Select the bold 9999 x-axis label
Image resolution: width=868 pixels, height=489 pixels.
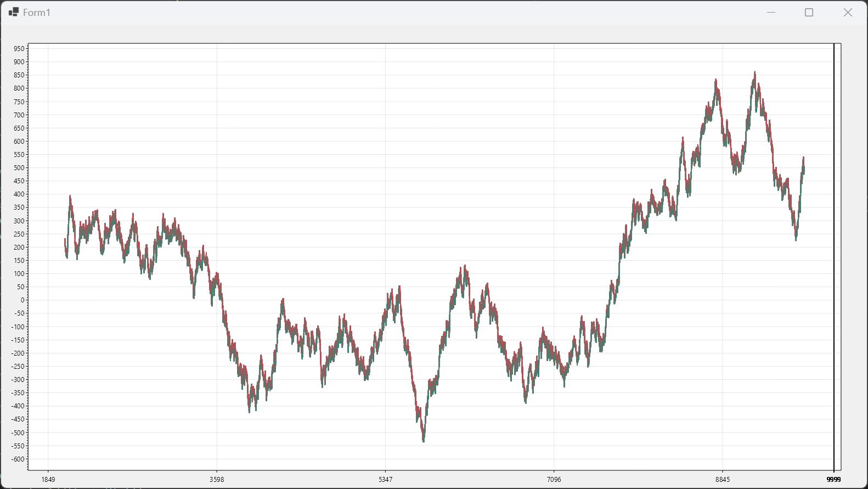833,480
